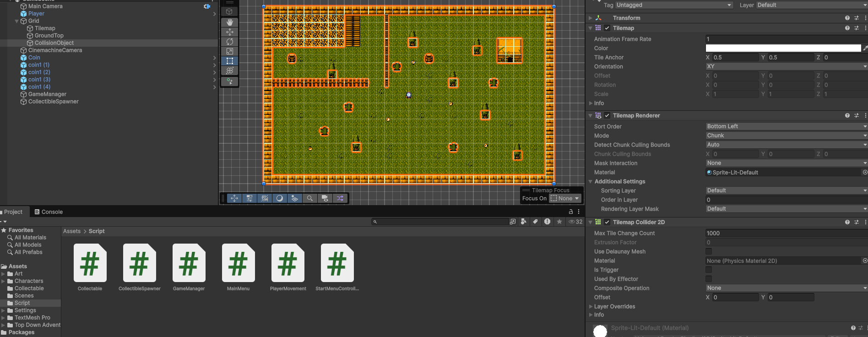This screenshot has width=868, height=337.
Task: Open the Tilemap Focus On dropdown
Action: click(x=565, y=198)
